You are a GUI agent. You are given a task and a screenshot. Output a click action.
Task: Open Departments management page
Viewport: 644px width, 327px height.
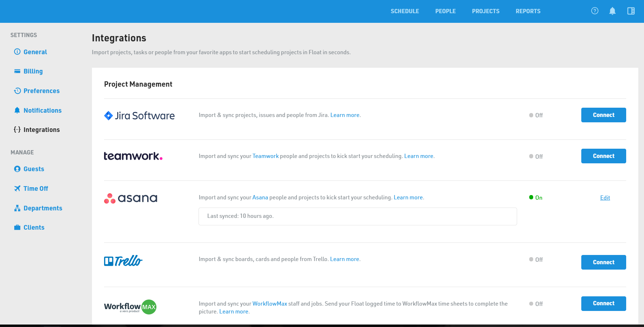43,208
